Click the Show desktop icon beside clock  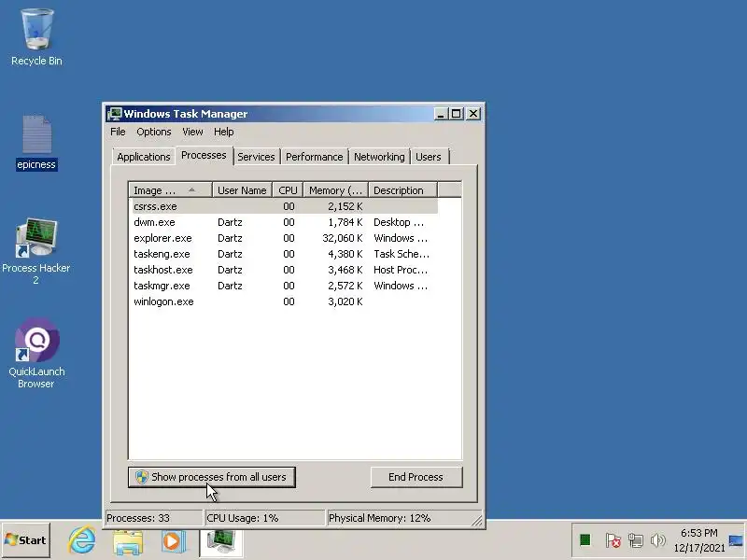click(736, 540)
